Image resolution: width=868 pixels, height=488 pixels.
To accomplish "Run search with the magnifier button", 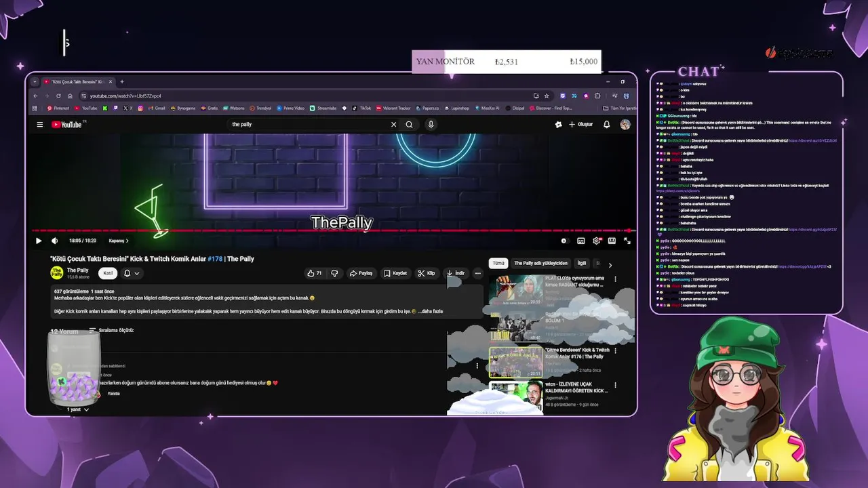I will (x=409, y=125).
